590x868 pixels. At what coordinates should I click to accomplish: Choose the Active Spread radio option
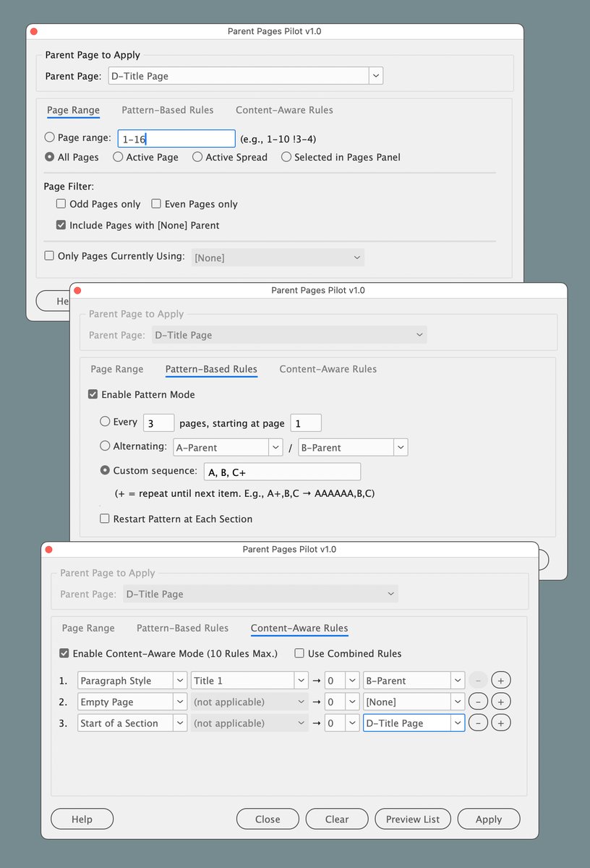tap(197, 157)
